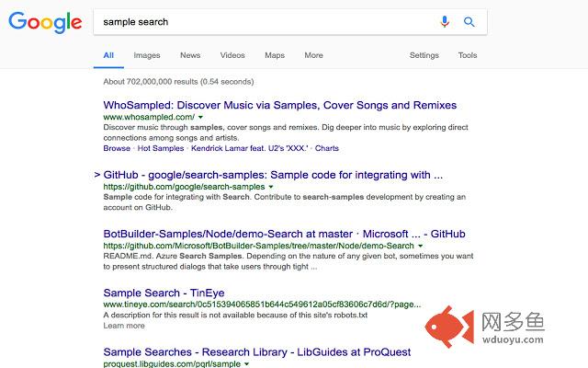Screen dimensions: 588x368
Task: Open the Hot Samples sitelink
Action: click(x=161, y=148)
